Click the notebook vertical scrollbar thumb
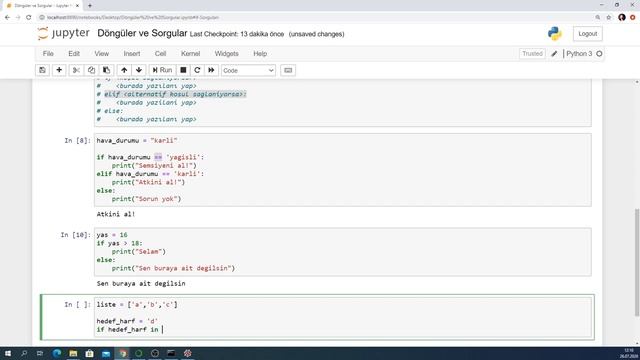The width and height of the screenshot is (640, 360). pos(637,262)
